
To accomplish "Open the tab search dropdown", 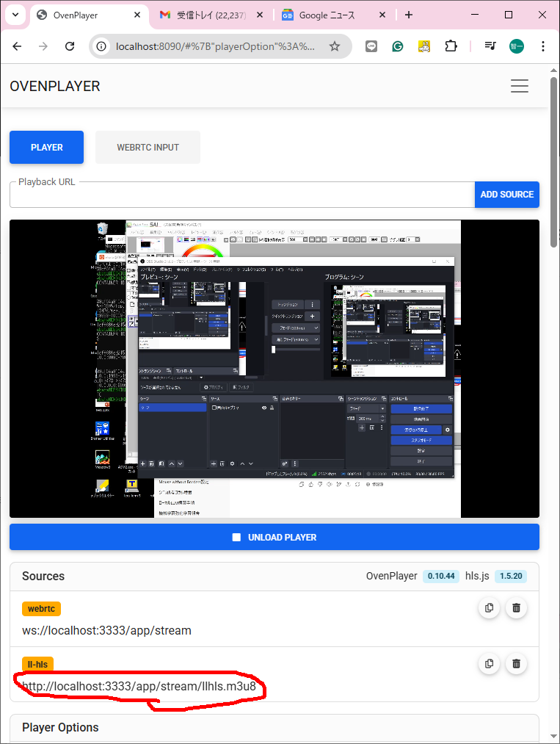I will coord(15,15).
